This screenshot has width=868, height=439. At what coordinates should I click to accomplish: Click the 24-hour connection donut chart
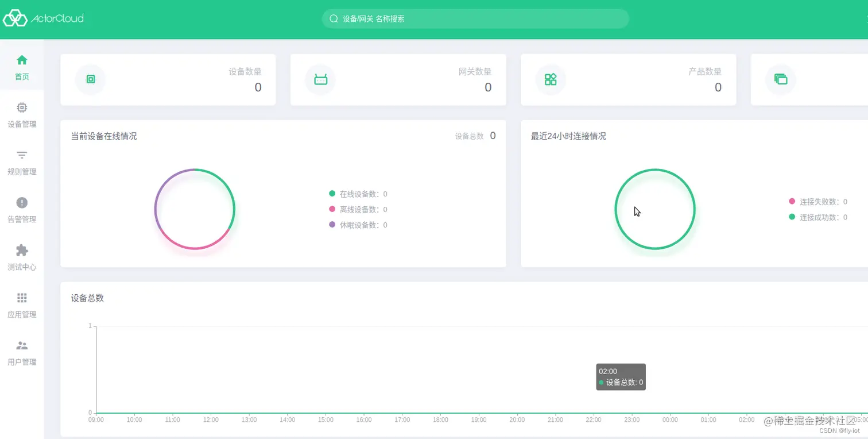tap(655, 209)
